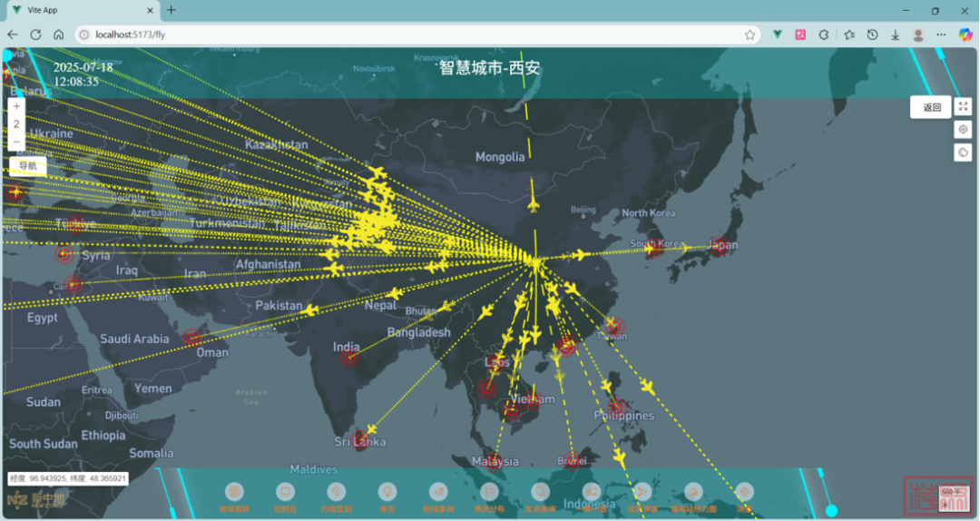Toggle map fullscreen mode
The width and height of the screenshot is (980, 521).
pos(963,107)
